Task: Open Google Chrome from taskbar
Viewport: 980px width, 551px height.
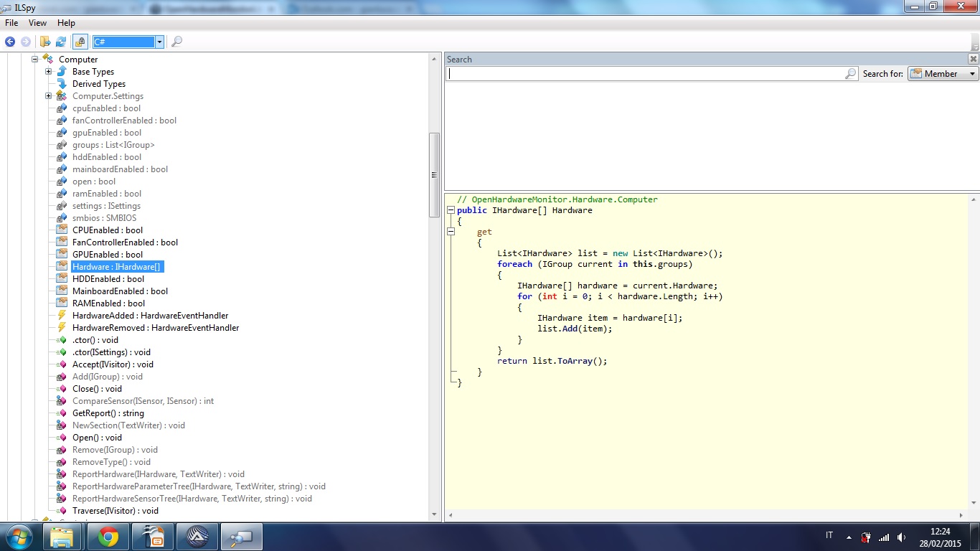Action: [108, 537]
